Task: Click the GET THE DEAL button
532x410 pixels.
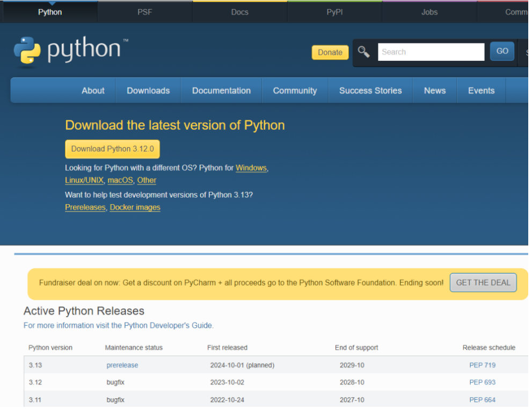Action: (483, 283)
